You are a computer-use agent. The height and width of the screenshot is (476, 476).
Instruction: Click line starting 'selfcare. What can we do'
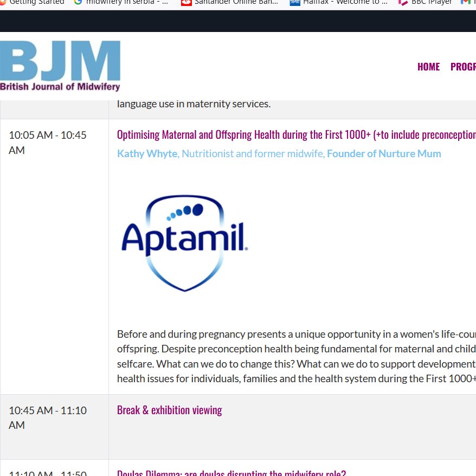tap(297, 364)
